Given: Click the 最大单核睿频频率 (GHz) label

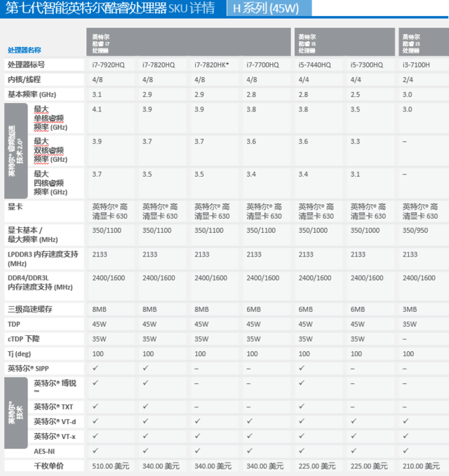Looking at the screenshot, I should pyautogui.click(x=51, y=118).
